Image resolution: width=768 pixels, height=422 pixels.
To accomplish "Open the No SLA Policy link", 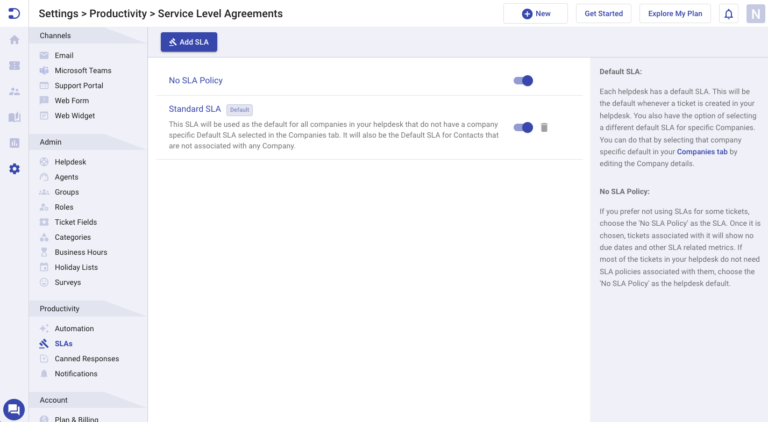I will [x=195, y=80].
